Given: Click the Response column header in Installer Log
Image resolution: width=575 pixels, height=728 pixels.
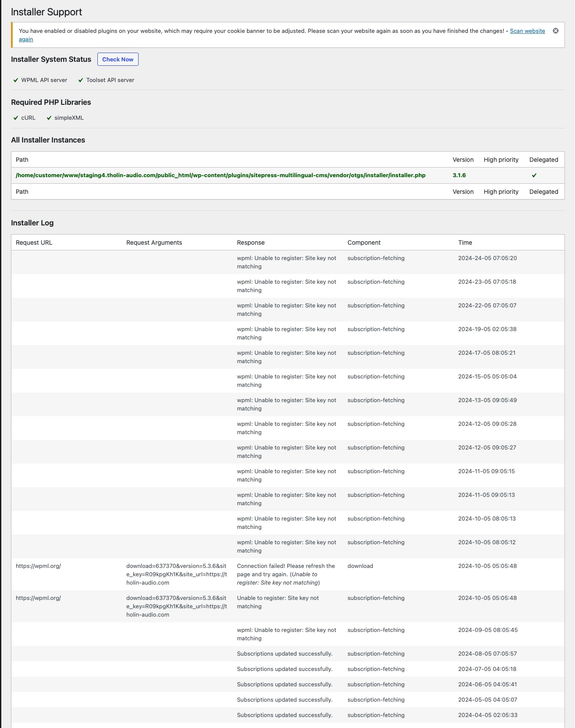Looking at the screenshot, I should [x=250, y=243].
